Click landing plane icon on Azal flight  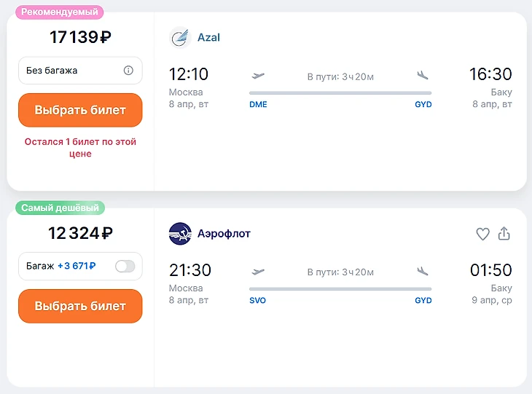point(423,75)
